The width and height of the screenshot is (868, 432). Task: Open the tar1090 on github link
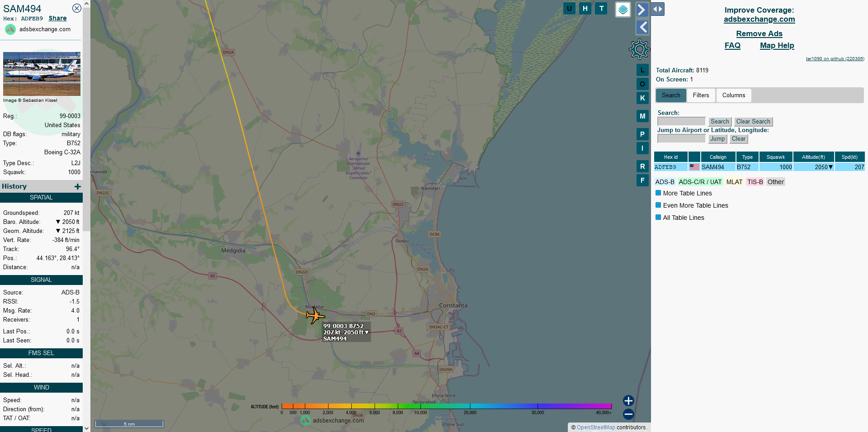[x=835, y=59]
